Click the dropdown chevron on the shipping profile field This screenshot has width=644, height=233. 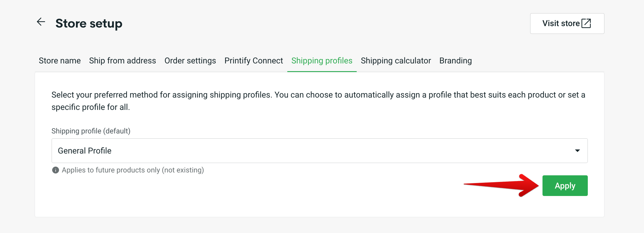point(578,150)
